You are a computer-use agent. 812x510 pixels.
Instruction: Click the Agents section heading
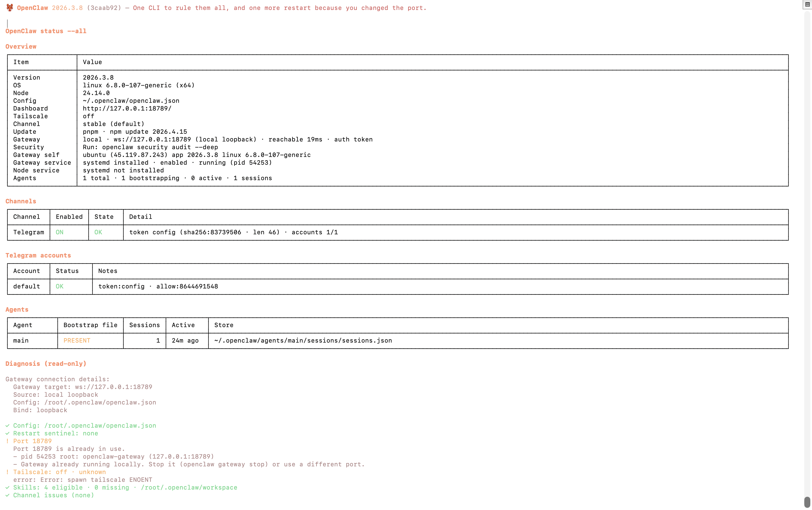(17, 310)
